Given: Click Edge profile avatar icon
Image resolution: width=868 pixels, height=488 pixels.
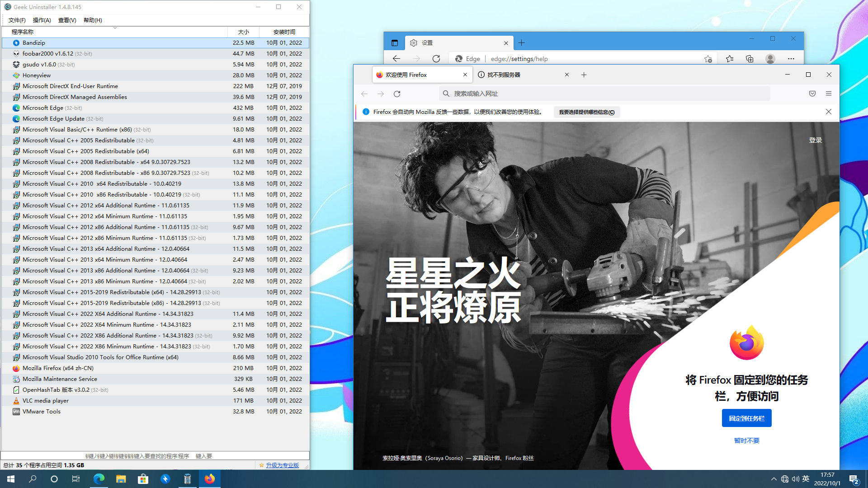Looking at the screenshot, I should coord(770,59).
